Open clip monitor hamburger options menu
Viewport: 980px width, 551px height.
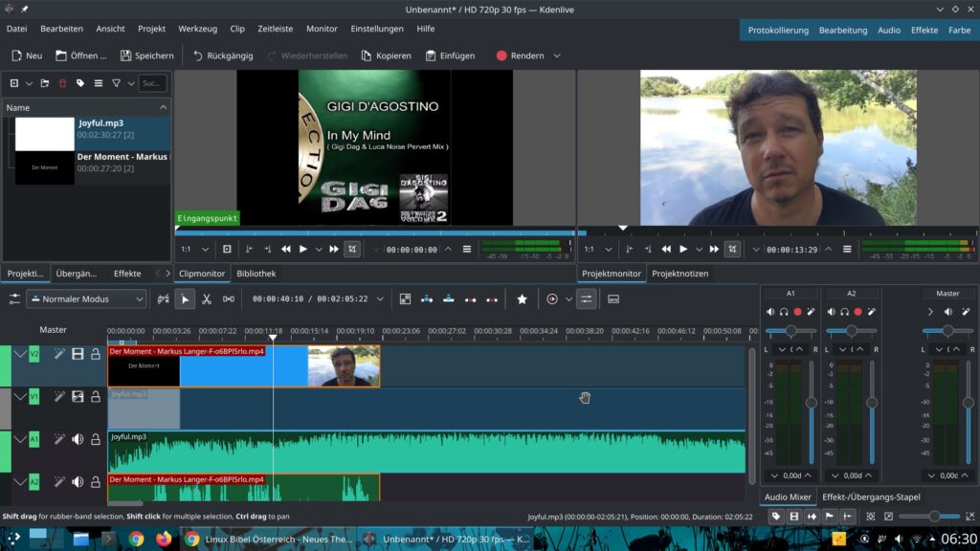point(467,250)
